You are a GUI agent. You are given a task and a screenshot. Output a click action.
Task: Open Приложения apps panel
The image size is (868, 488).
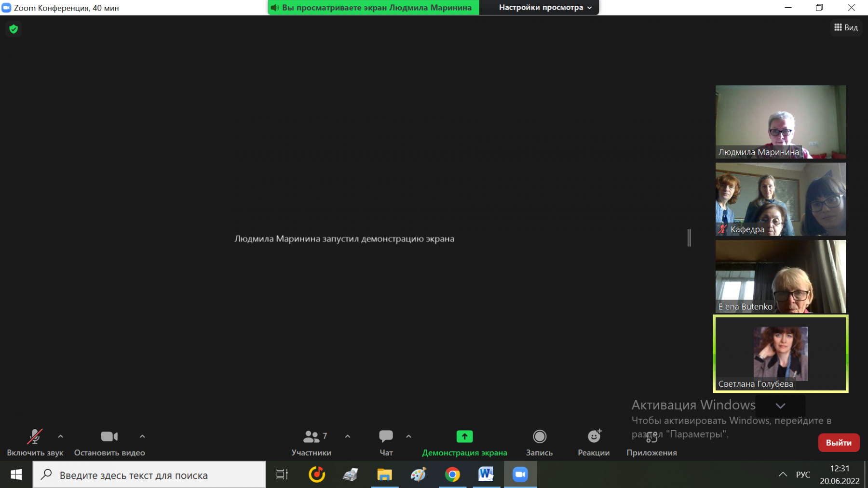[651, 442]
